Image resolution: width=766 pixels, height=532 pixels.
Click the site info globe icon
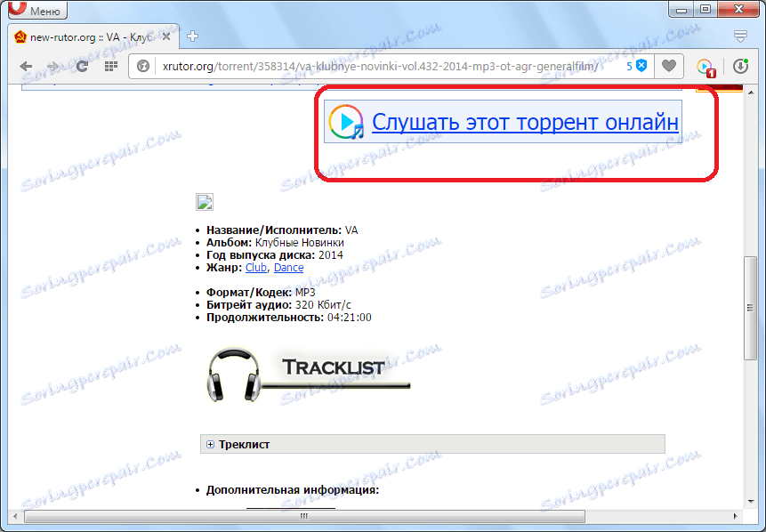pyautogui.click(x=143, y=67)
